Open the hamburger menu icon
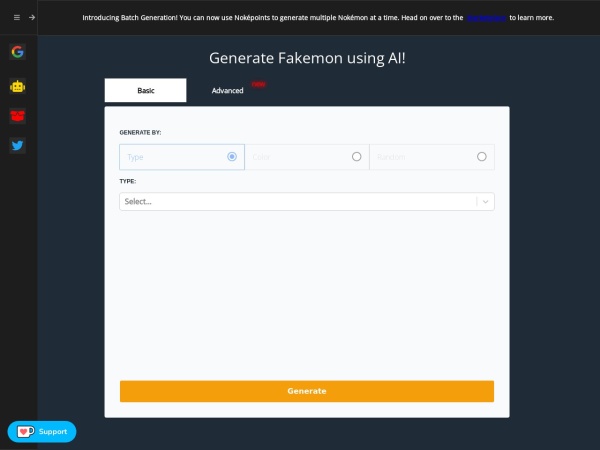 16,18
